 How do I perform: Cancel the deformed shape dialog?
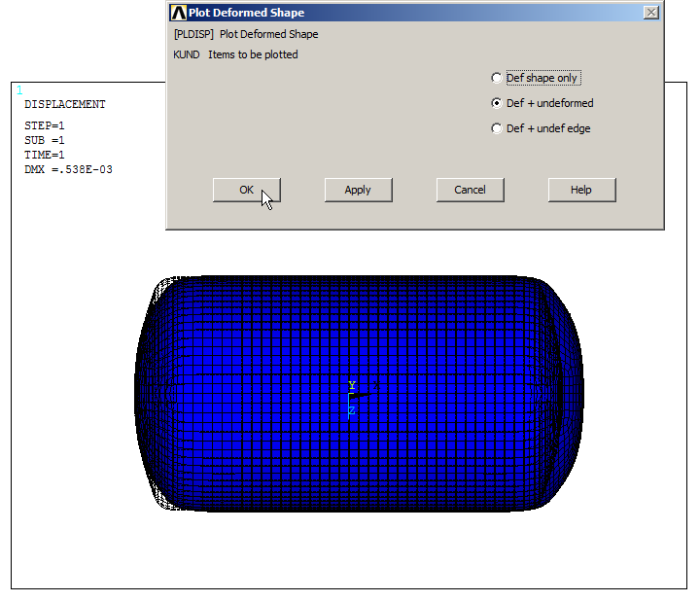pos(470,190)
